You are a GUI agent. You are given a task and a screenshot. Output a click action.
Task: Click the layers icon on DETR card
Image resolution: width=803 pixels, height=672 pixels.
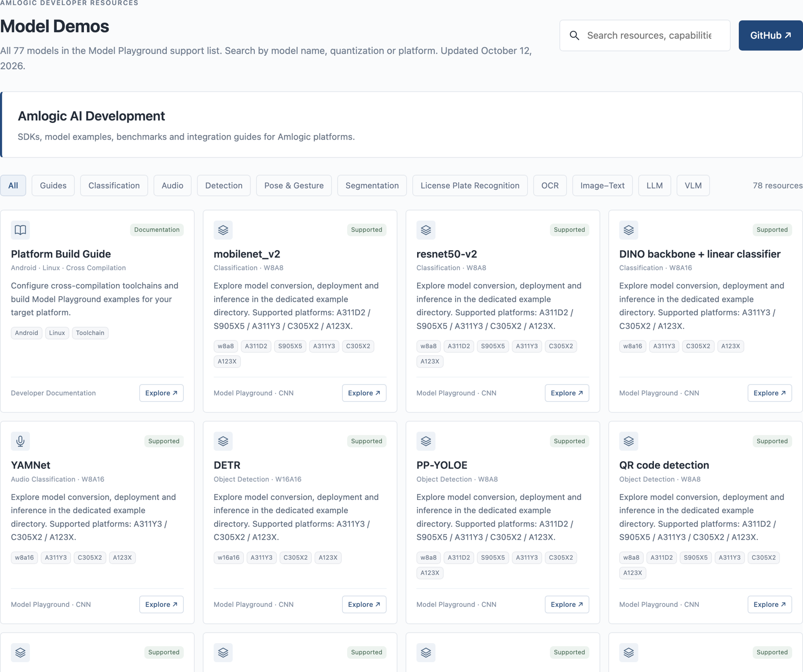pyautogui.click(x=223, y=441)
